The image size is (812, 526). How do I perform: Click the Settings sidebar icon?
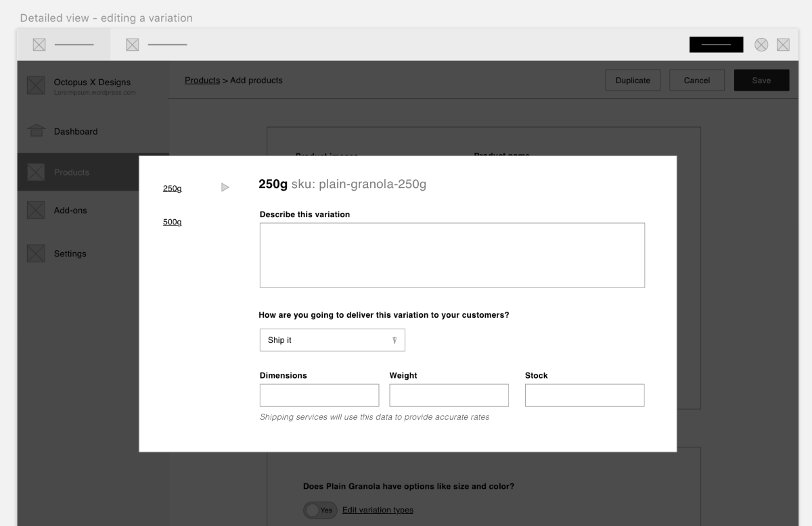pos(36,254)
